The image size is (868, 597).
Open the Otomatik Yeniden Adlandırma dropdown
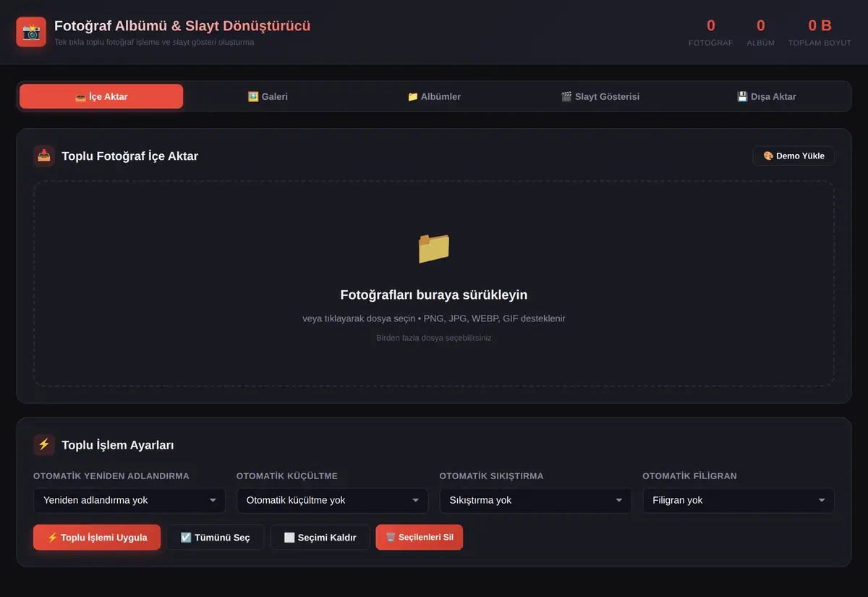(129, 500)
